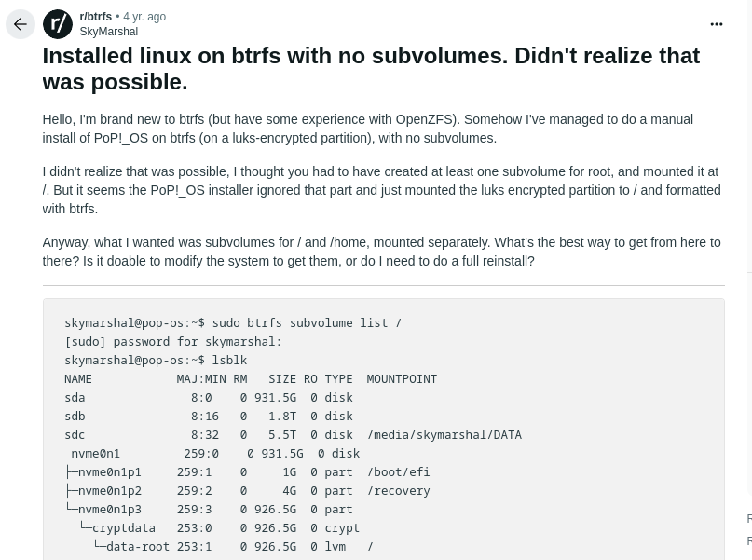Screen dimensions: 752x560
Task: Click the post title about btrfs subvolumes
Action: pyautogui.click(x=371, y=69)
